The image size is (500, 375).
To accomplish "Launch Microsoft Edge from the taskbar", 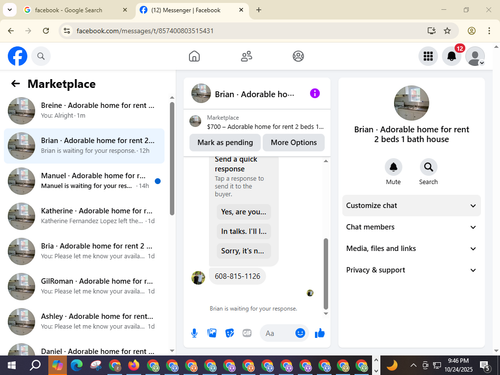I will point(76,366).
